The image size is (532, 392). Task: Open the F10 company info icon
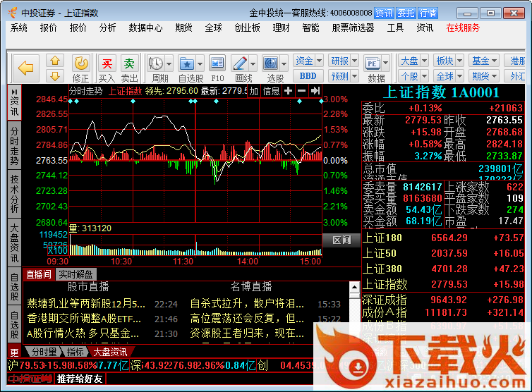(x=217, y=63)
